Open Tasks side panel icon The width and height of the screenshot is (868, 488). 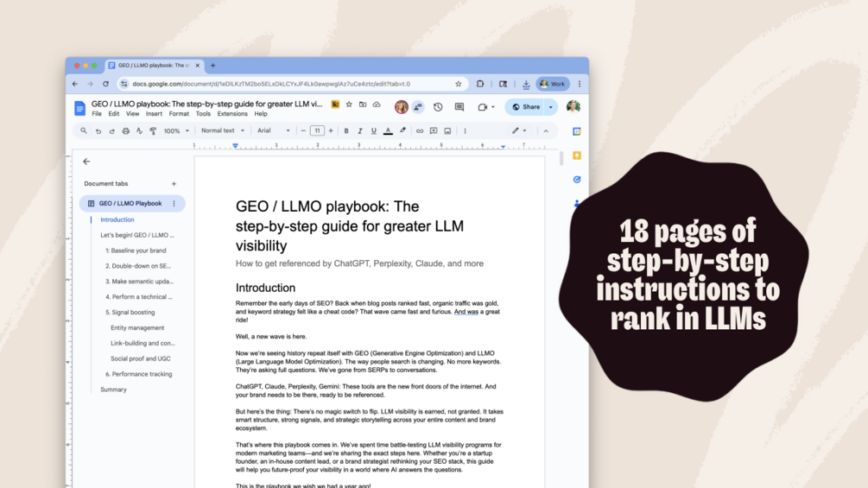(x=577, y=180)
